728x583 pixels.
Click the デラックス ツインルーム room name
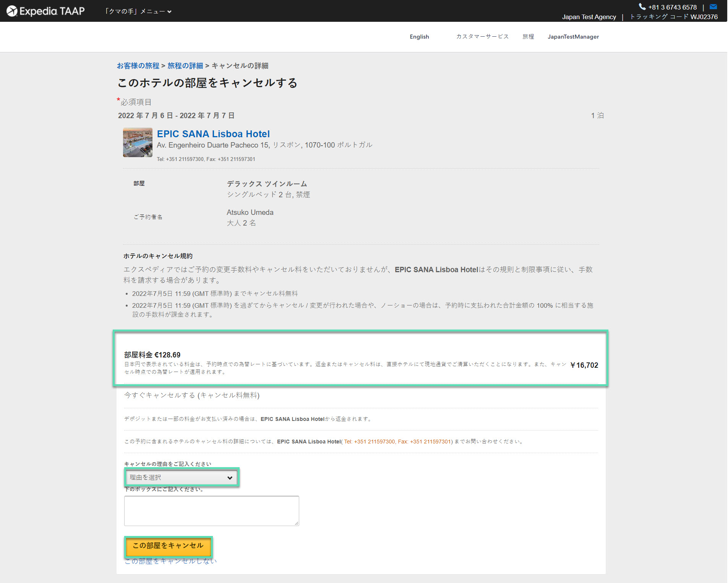click(267, 184)
